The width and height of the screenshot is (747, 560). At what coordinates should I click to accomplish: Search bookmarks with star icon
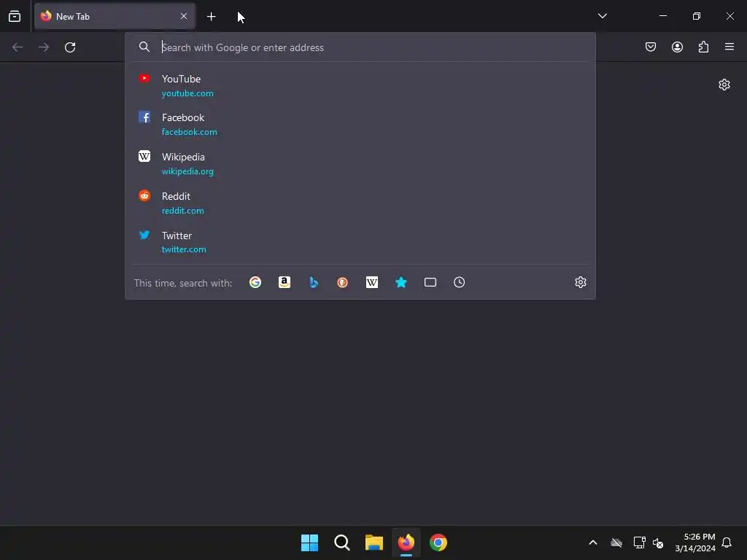click(x=401, y=282)
